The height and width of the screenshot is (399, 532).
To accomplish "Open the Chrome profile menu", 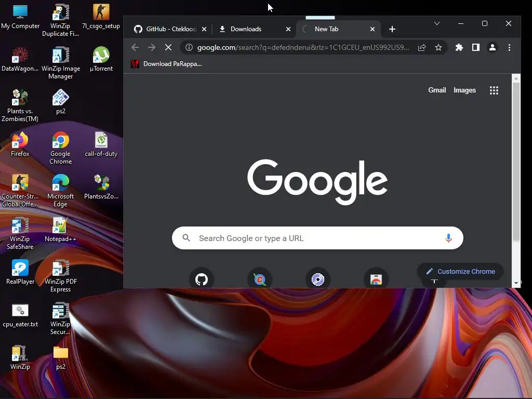I will point(493,47).
